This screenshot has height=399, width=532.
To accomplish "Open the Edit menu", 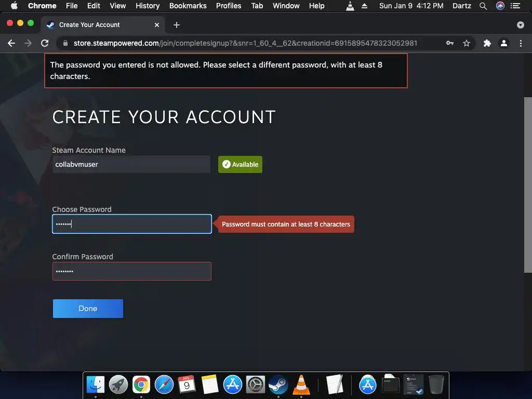I will [x=94, y=6].
